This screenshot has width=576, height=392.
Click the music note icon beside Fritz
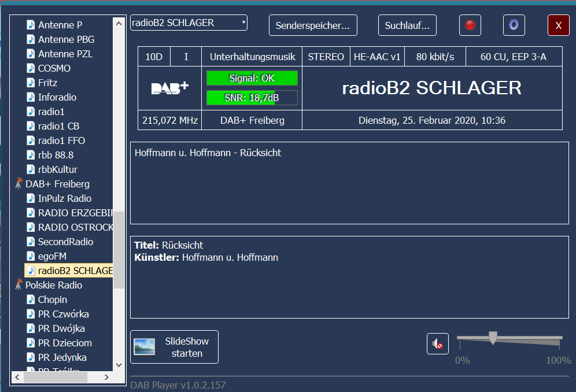tap(31, 83)
